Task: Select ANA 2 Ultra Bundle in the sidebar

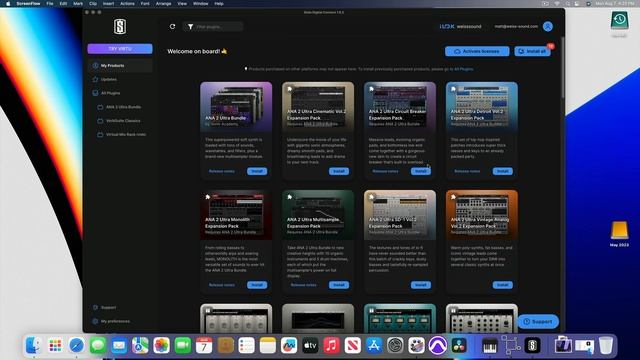Action: [x=123, y=107]
